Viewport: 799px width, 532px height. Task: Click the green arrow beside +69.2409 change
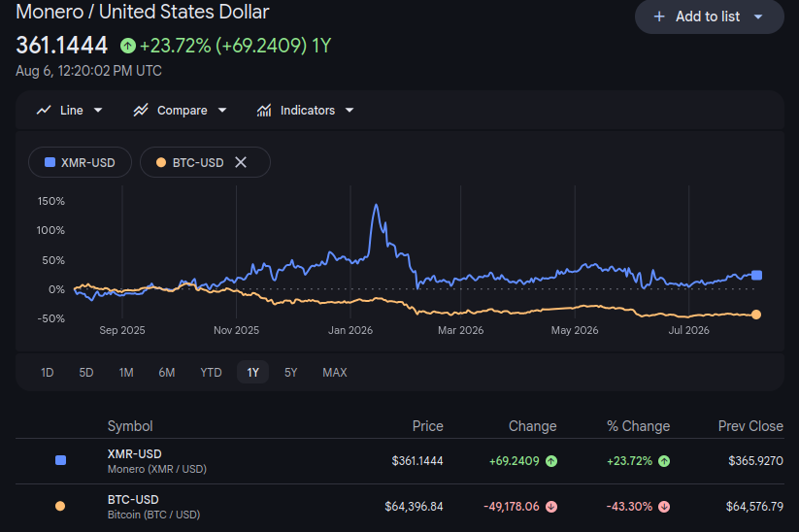[551, 461]
